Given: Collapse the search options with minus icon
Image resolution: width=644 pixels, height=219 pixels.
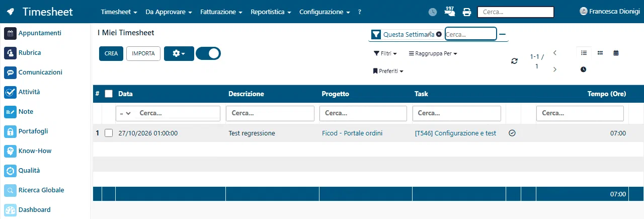Looking at the screenshot, I should click(502, 34).
